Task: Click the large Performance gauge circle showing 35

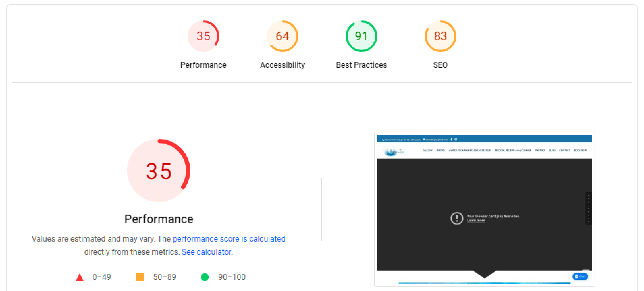Action: coord(159,171)
